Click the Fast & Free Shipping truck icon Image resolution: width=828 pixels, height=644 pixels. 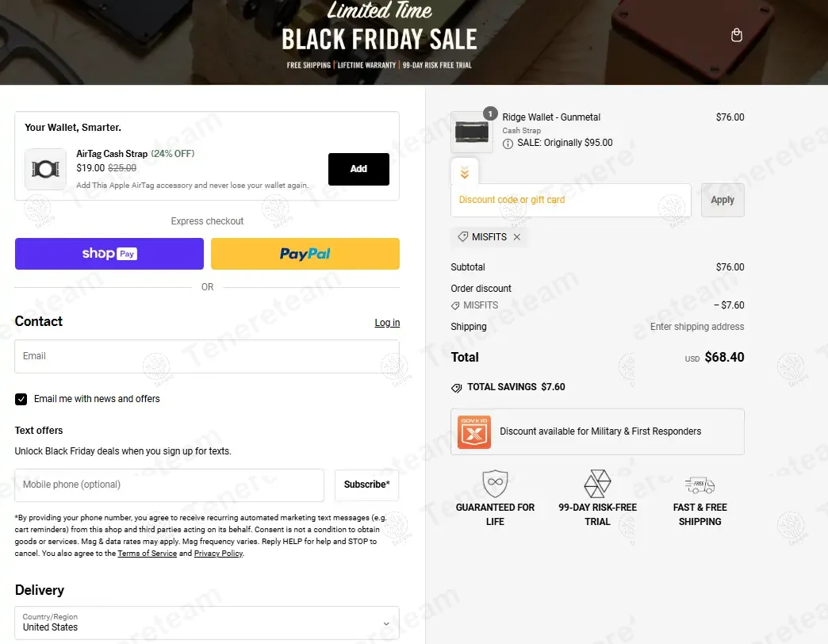tap(700, 485)
